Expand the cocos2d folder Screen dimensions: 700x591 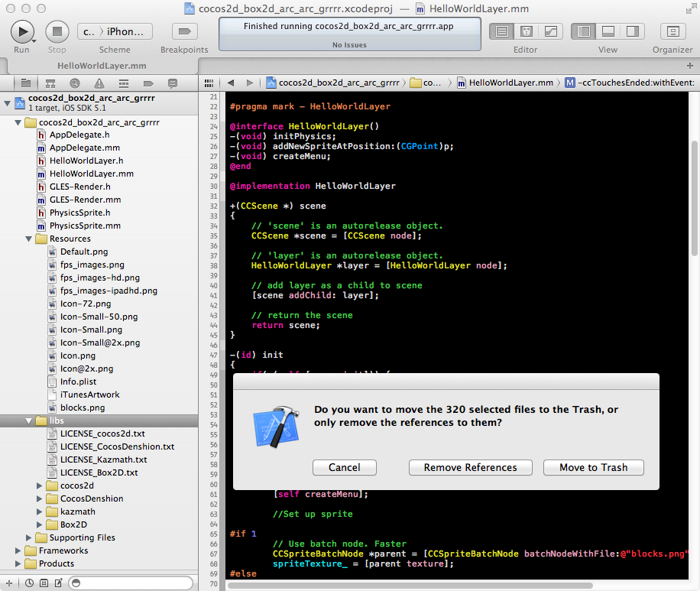click(x=39, y=485)
